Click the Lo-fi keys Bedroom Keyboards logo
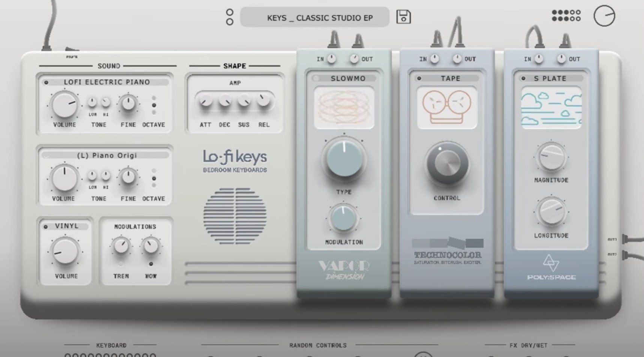Image resolution: width=644 pixels, height=357 pixels. point(235,161)
